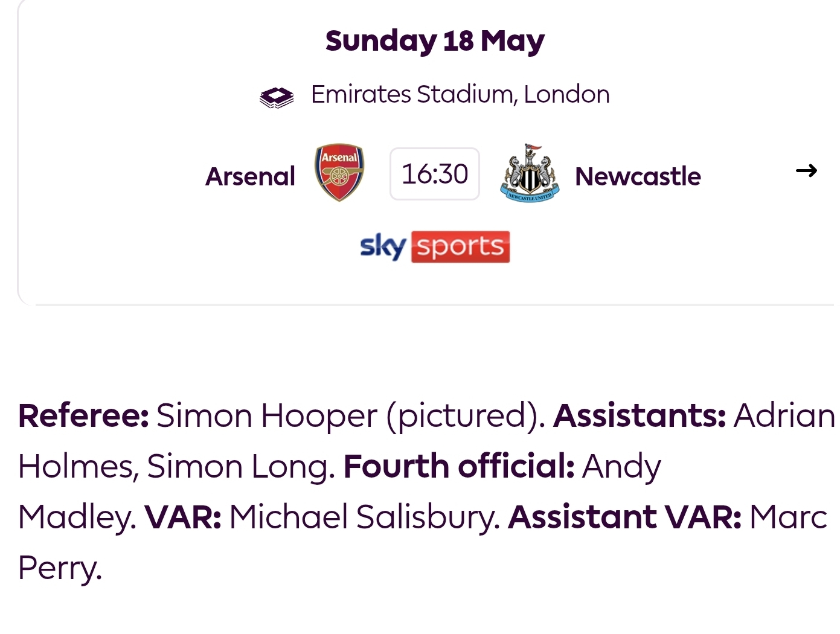The height and width of the screenshot is (634, 840).
Task: Open the Arsenal team name link
Action: [x=250, y=176]
